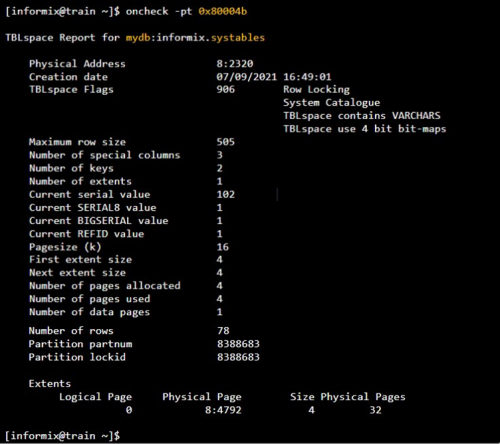Click the System Catalogue flag line

(x=331, y=103)
